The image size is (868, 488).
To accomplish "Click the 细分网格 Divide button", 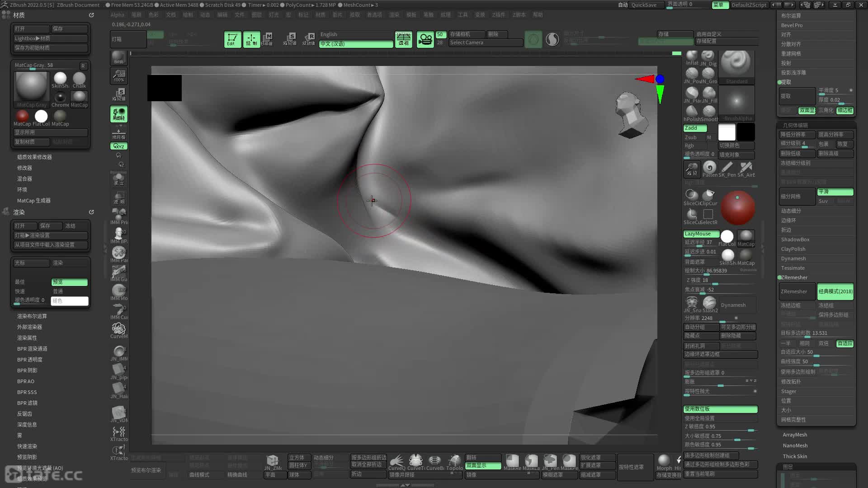I will [x=797, y=197].
